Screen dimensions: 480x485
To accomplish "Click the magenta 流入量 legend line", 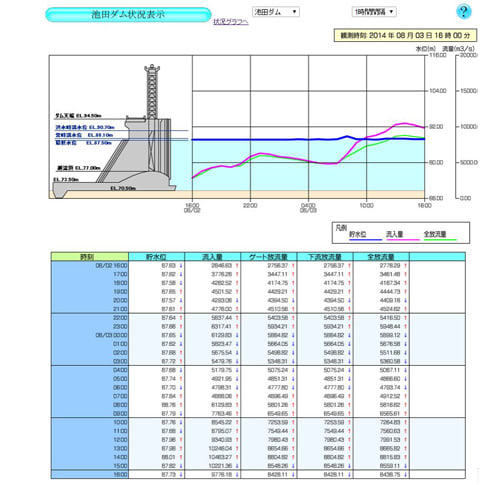I will point(403,240).
